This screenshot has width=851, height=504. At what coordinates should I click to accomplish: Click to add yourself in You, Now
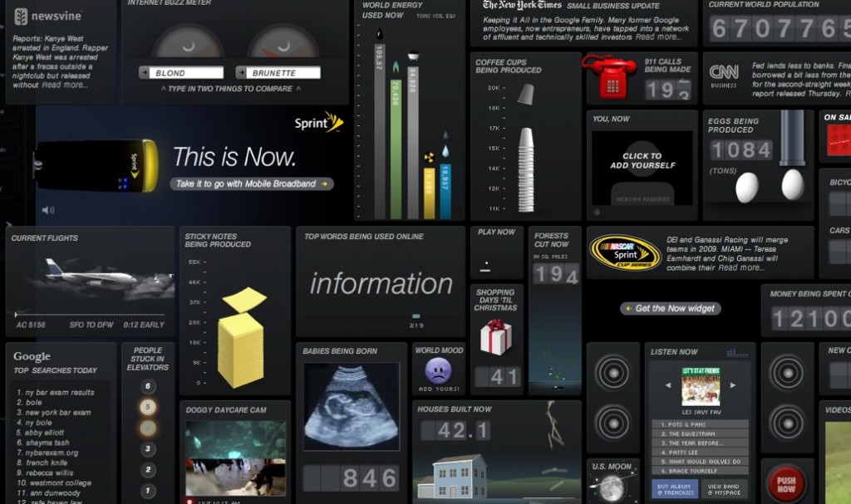coord(642,160)
